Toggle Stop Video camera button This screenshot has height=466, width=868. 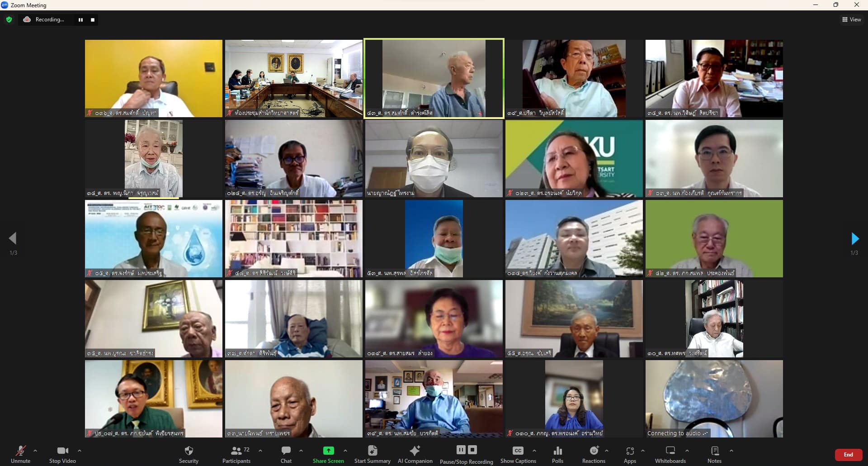[62, 454]
